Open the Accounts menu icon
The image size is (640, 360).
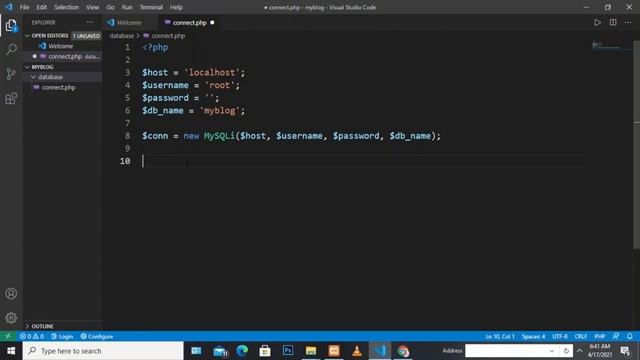tap(11, 293)
